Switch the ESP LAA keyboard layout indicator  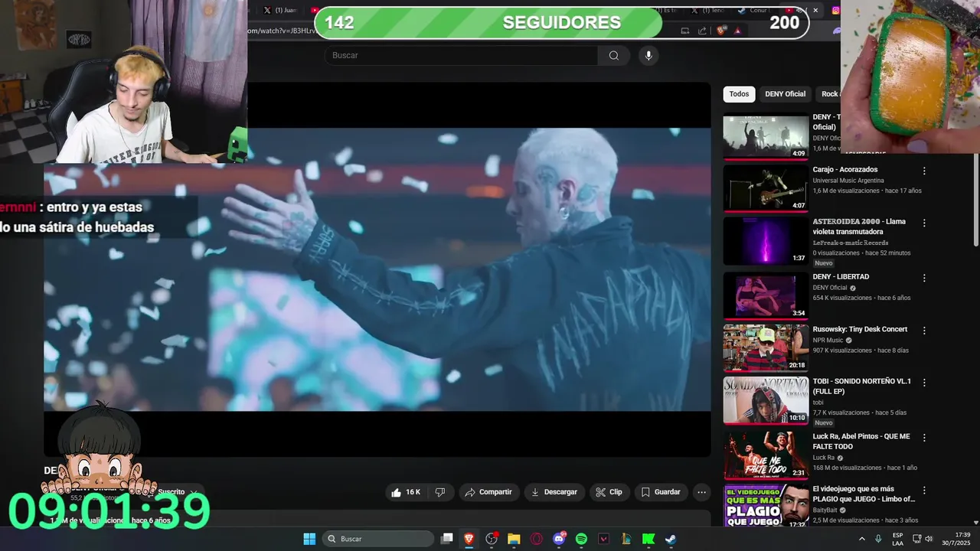click(897, 539)
